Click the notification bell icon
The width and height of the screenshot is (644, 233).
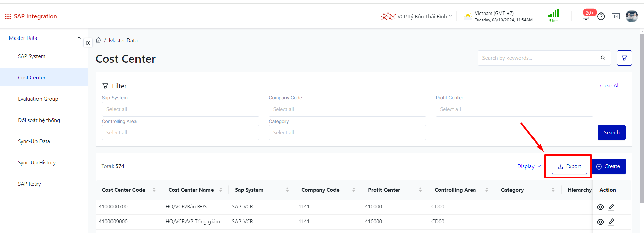click(586, 17)
